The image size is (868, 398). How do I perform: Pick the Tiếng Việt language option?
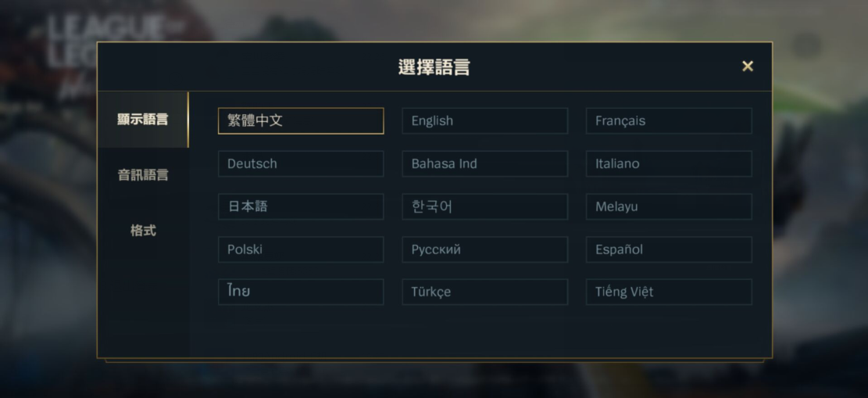[669, 292]
